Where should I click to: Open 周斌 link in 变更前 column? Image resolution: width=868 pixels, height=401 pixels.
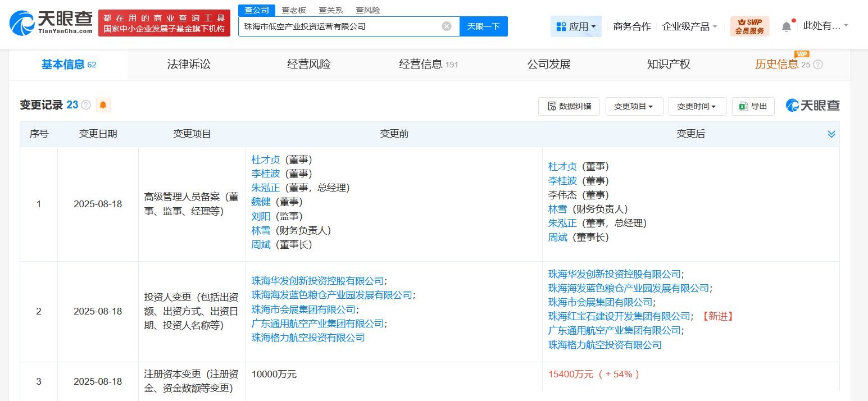261,245
